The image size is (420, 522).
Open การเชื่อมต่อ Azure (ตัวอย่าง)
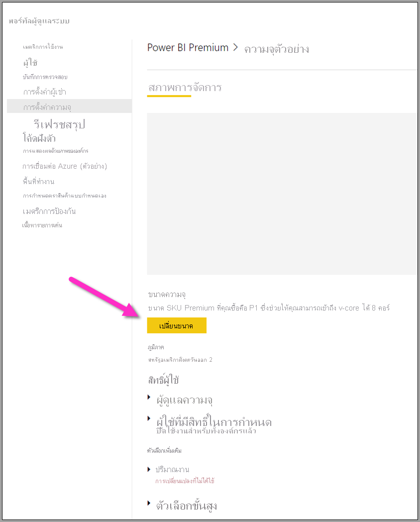coord(65,166)
